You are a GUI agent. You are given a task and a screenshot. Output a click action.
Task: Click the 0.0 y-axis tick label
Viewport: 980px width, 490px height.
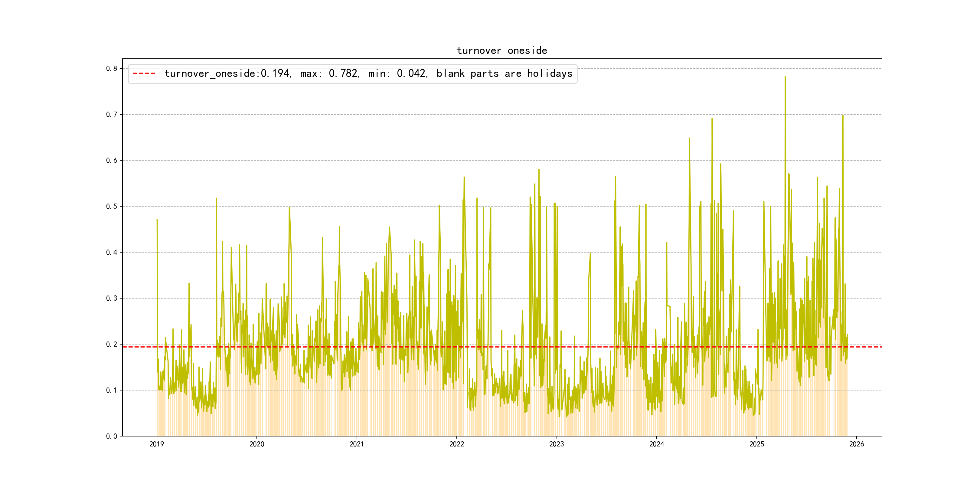point(112,436)
